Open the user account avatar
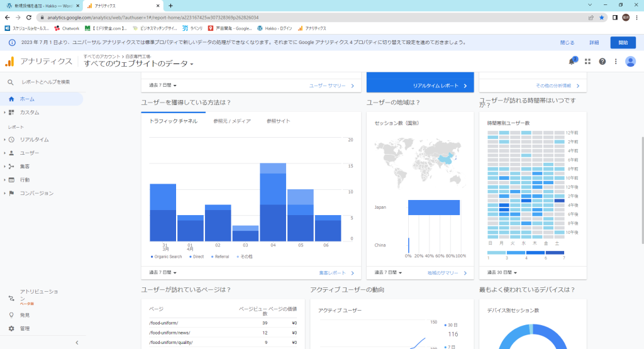 630,62
